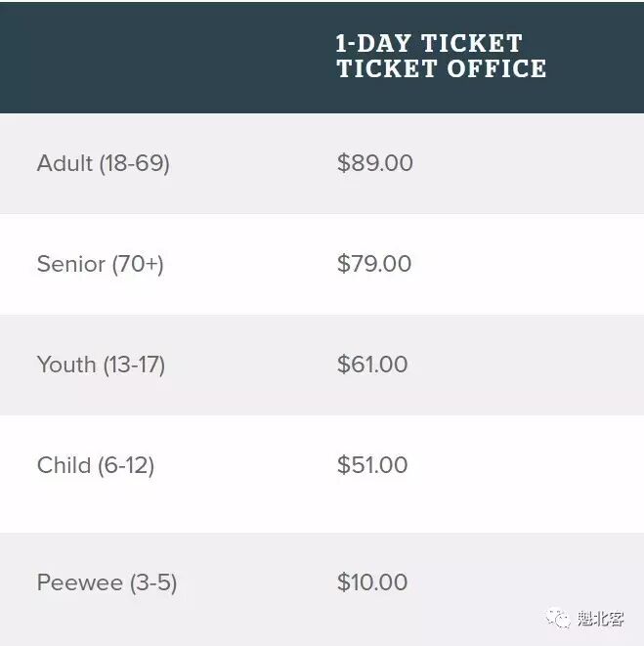Click the $10.00 peewee price
This screenshot has width=644, height=646.
372,583
